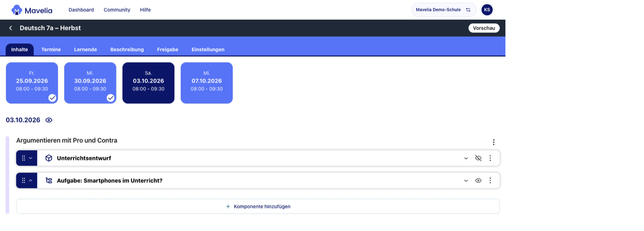Expand Unterrichtsentwurf with left chevron down

pyautogui.click(x=31, y=158)
